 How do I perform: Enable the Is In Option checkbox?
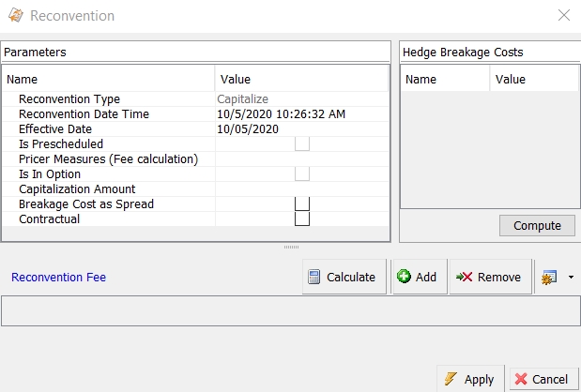click(x=302, y=174)
